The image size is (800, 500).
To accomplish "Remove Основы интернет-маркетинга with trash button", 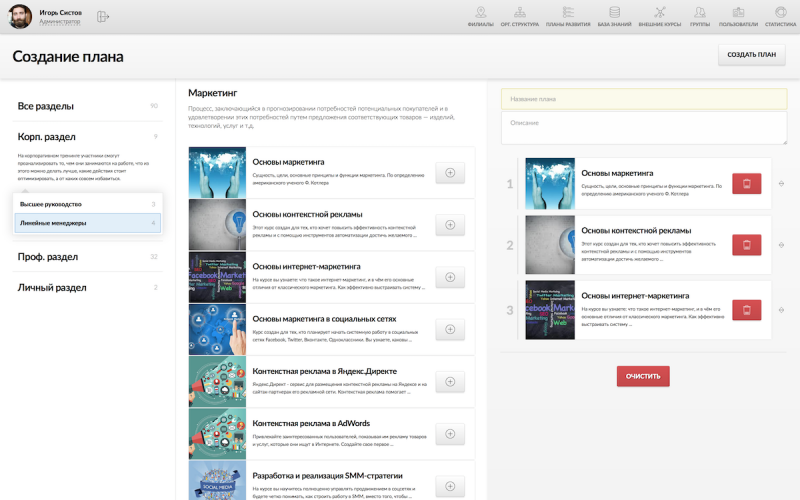I will click(x=746, y=309).
